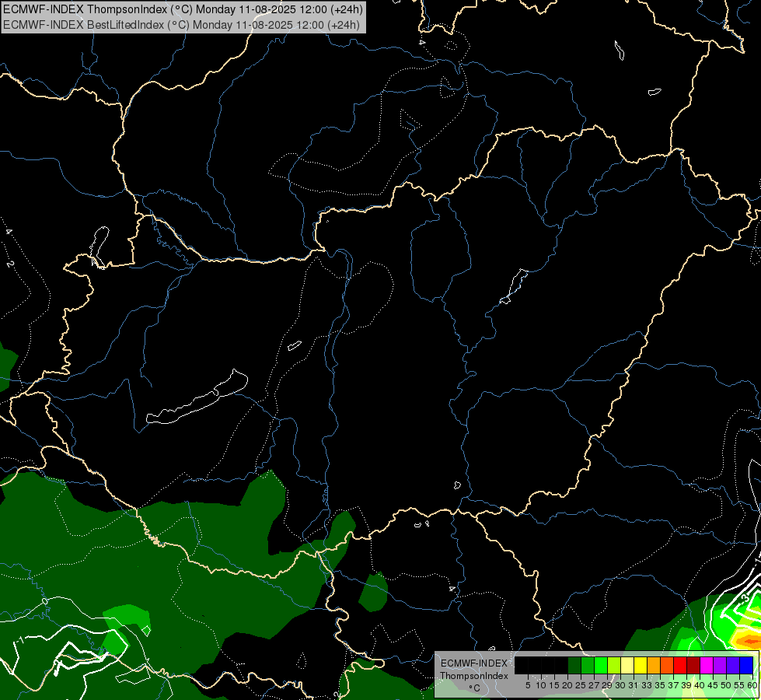
Task: Click the ThompsonIndex title line at top
Action: coord(183,9)
